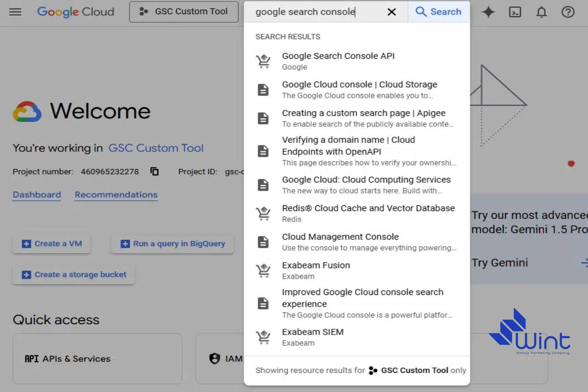Click document icon beside Cloud Management Console
The width and height of the screenshot is (588, 392).
[263, 242]
